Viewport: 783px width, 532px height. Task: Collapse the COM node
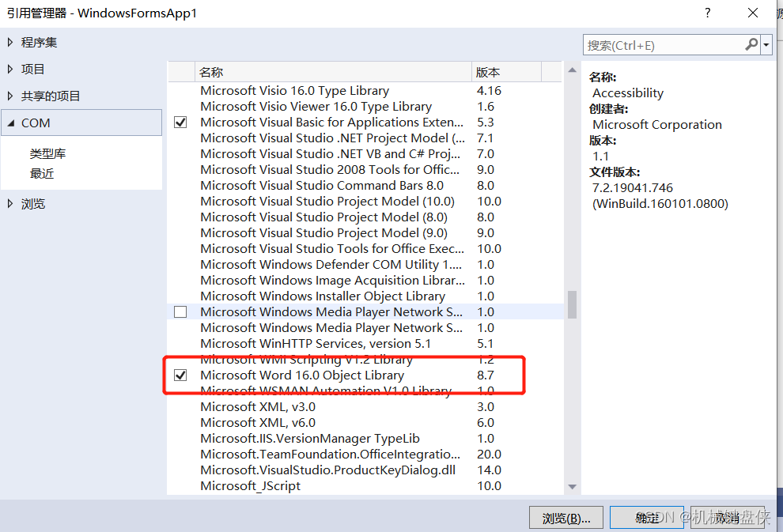click(x=11, y=123)
